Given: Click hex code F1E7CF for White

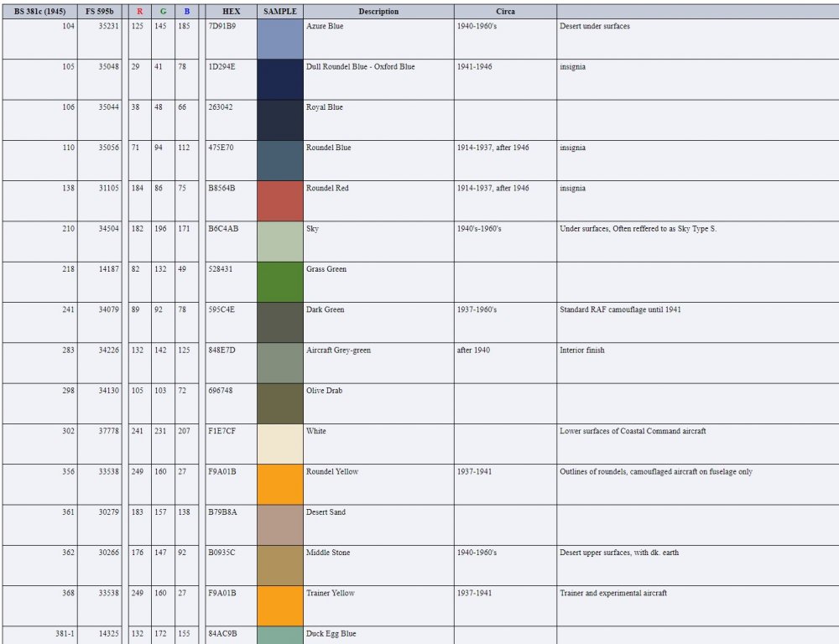Looking at the screenshot, I should [221, 431].
